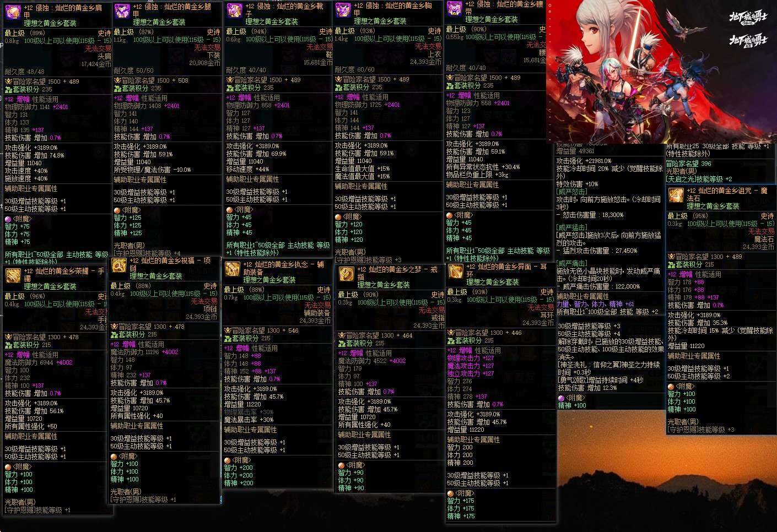Click the 黄金乡腰带 belt item icon
Viewport: 777px width, 532px height.
pos(454,8)
